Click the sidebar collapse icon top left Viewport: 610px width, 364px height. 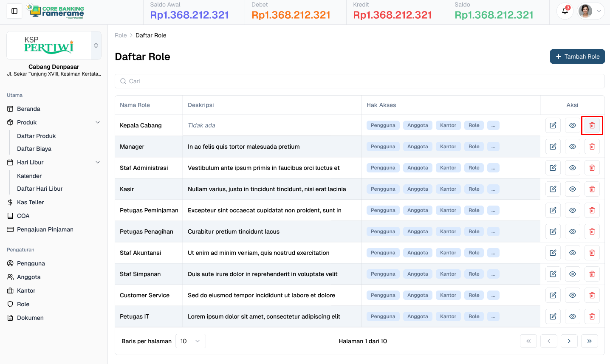pyautogui.click(x=14, y=11)
